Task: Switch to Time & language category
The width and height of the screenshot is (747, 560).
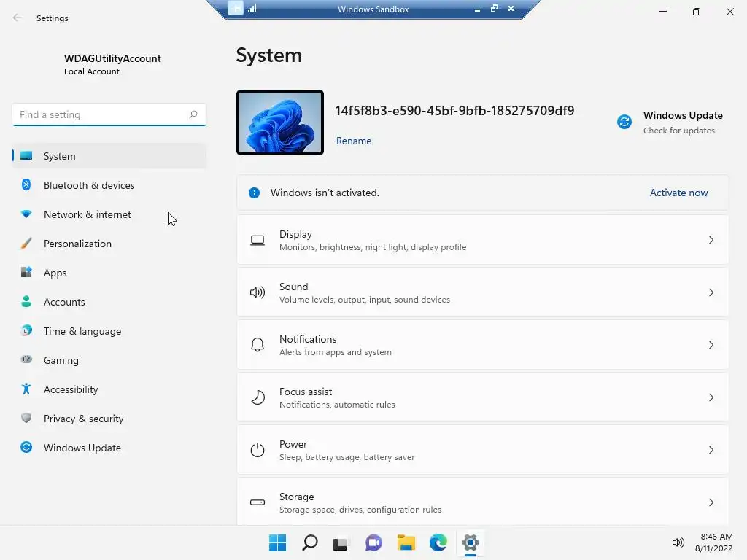Action: pyautogui.click(x=109, y=331)
